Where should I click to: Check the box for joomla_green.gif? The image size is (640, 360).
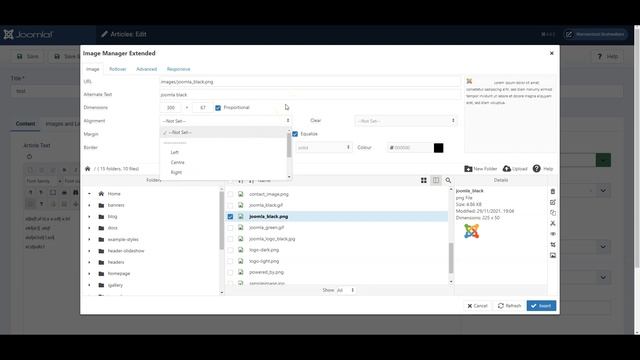pyautogui.click(x=230, y=228)
